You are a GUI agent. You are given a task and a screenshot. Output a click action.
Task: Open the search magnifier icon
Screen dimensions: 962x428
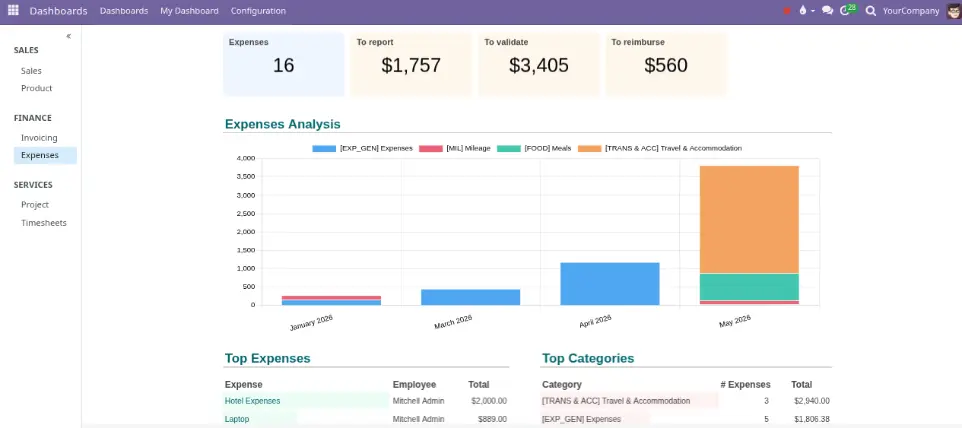(x=870, y=11)
